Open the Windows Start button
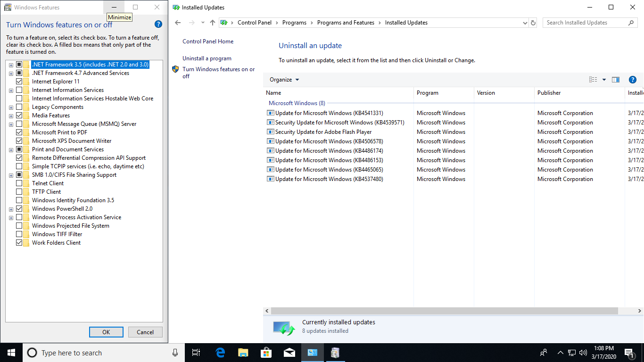The image size is (644, 362). (11, 353)
